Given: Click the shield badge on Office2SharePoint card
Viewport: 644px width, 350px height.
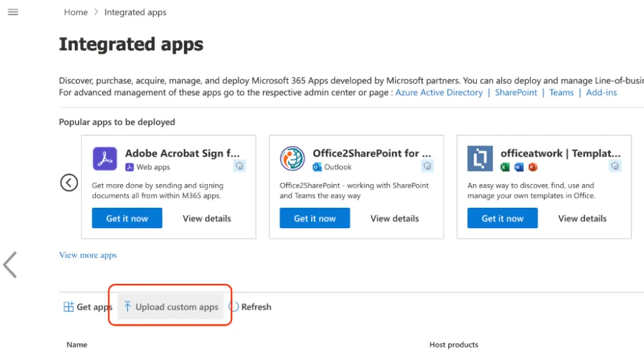Looking at the screenshot, I should [428, 166].
